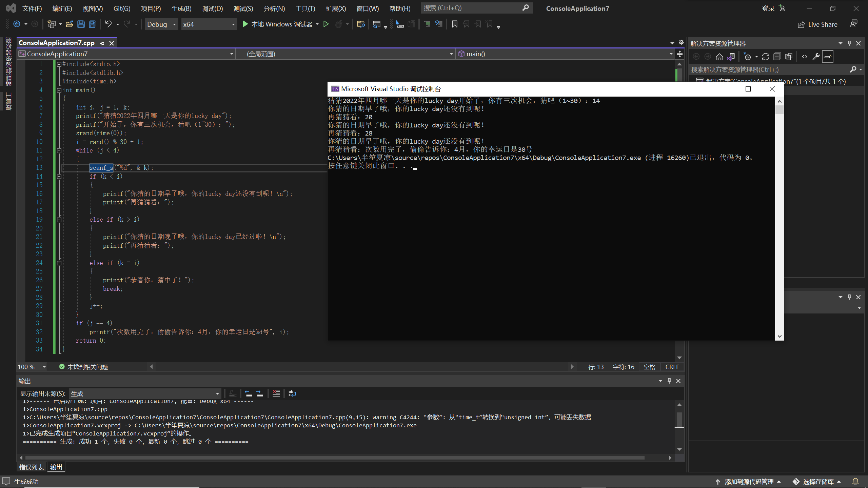Open properties wrench icon in Solution Explorer
The width and height of the screenshot is (868, 488).
(x=816, y=57)
